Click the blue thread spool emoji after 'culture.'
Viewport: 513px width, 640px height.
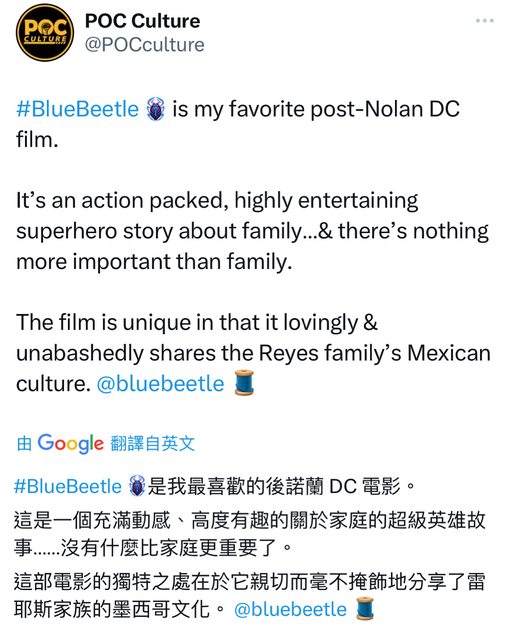tap(244, 382)
